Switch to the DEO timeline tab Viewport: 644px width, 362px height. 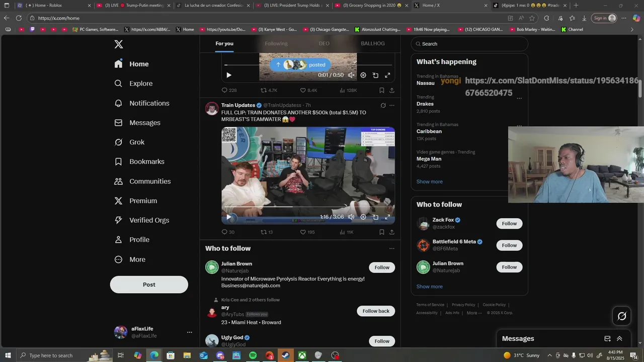click(x=324, y=44)
